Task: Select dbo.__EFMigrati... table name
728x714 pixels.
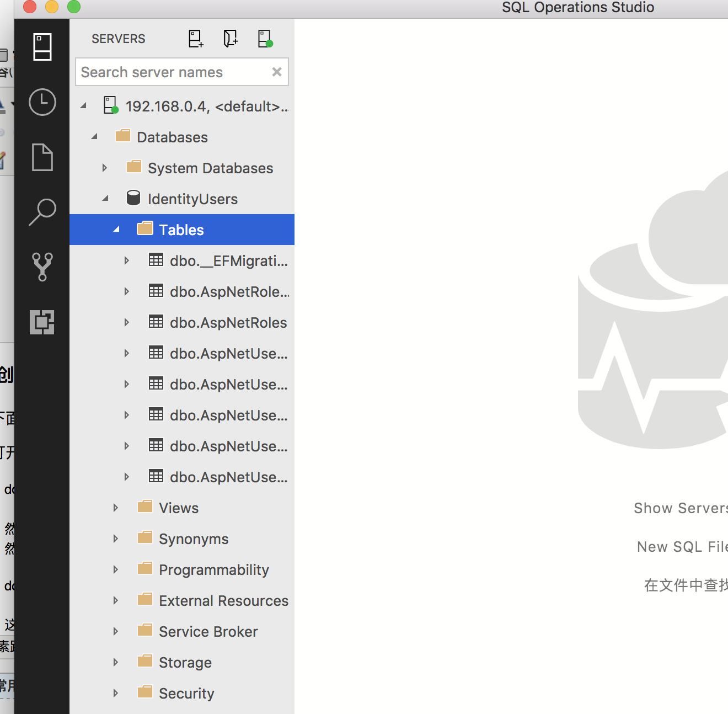Action: pyautogui.click(x=229, y=261)
